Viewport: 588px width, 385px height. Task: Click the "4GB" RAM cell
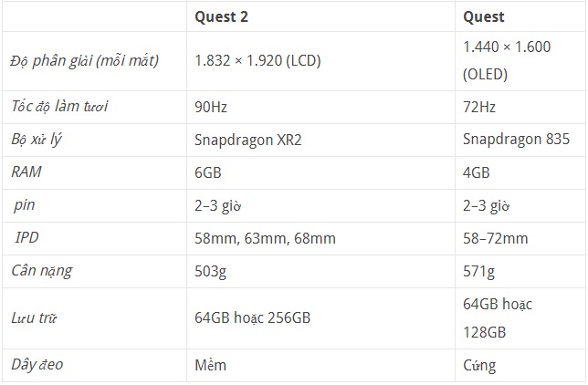(477, 172)
